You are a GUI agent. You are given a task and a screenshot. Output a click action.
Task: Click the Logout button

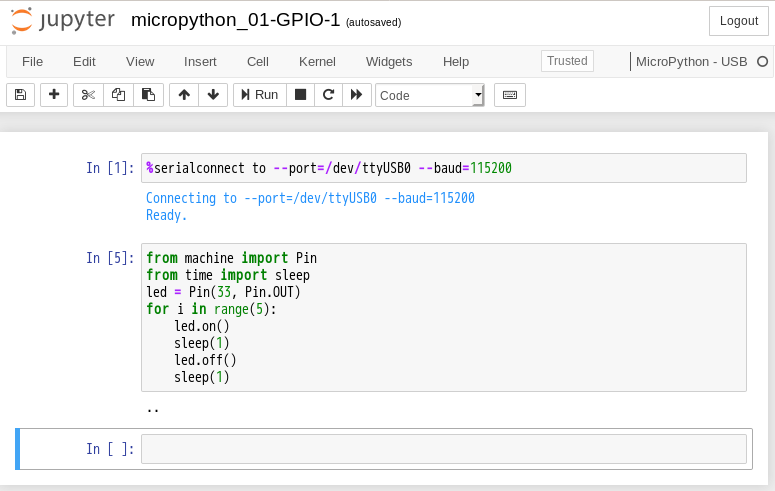coord(738,21)
